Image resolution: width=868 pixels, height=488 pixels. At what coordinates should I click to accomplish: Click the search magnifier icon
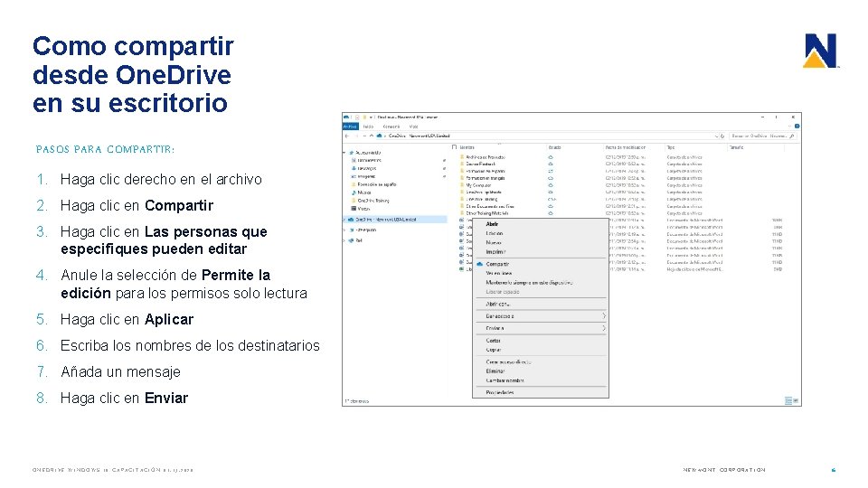(792, 136)
